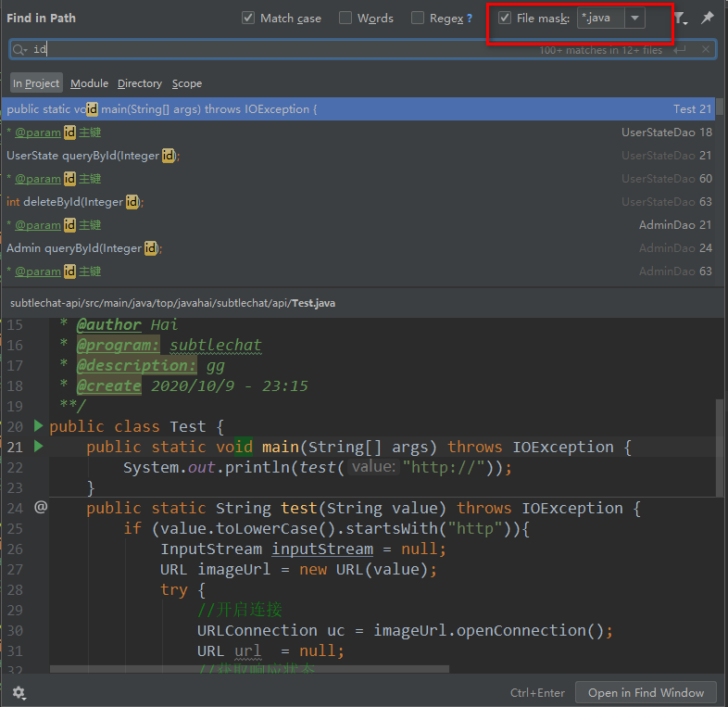Select @param id result UserStateDao 60

pos(358,179)
